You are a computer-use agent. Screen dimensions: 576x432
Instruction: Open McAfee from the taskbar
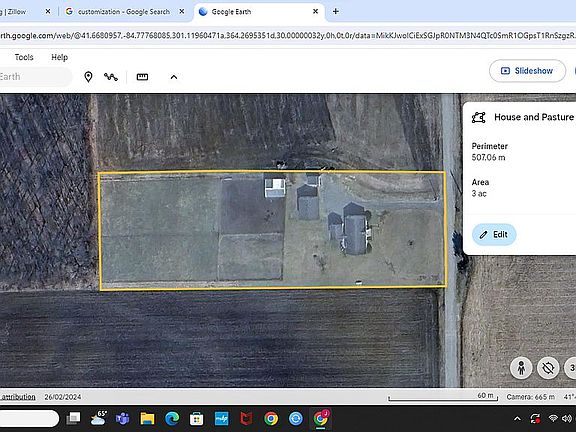point(246,418)
